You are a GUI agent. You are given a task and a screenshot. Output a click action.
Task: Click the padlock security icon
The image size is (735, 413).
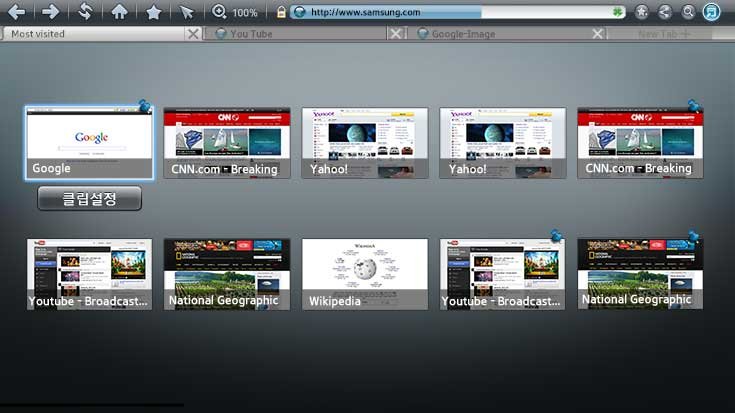[281, 12]
